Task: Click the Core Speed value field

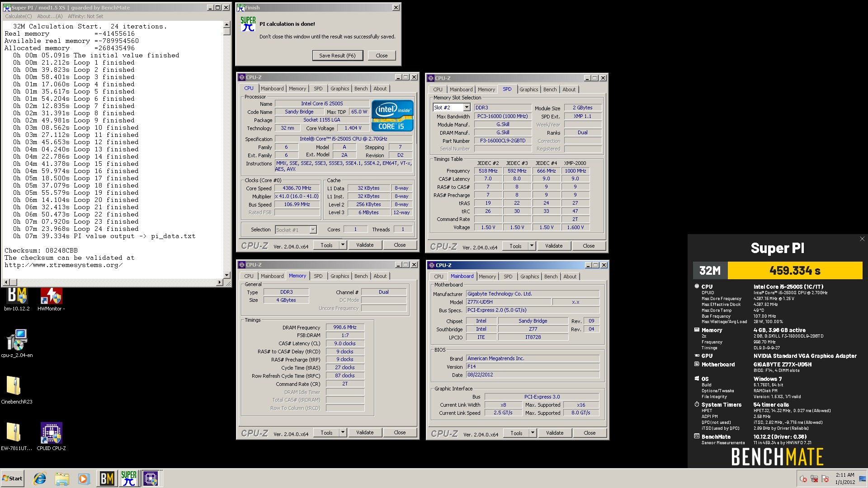Action: click(297, 188)
